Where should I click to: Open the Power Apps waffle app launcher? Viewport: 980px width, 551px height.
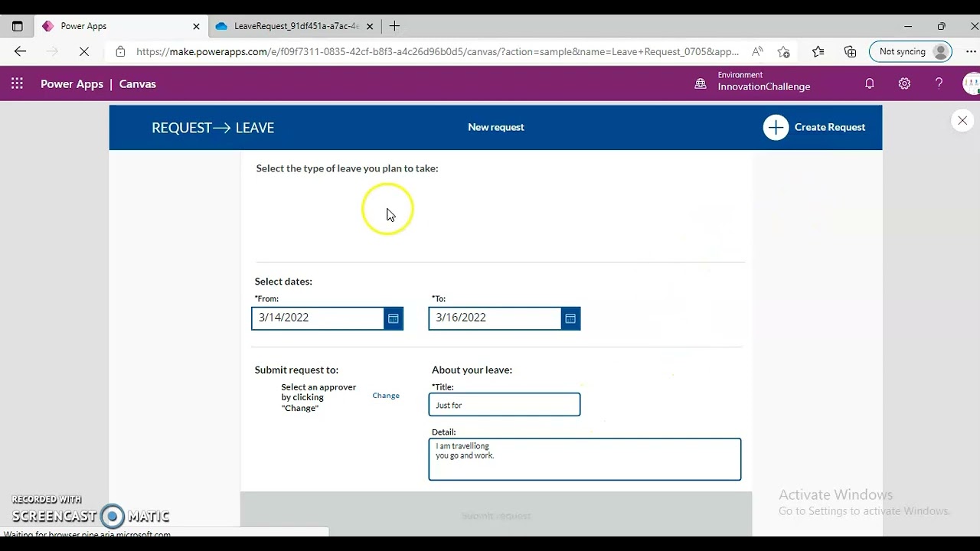17,83
